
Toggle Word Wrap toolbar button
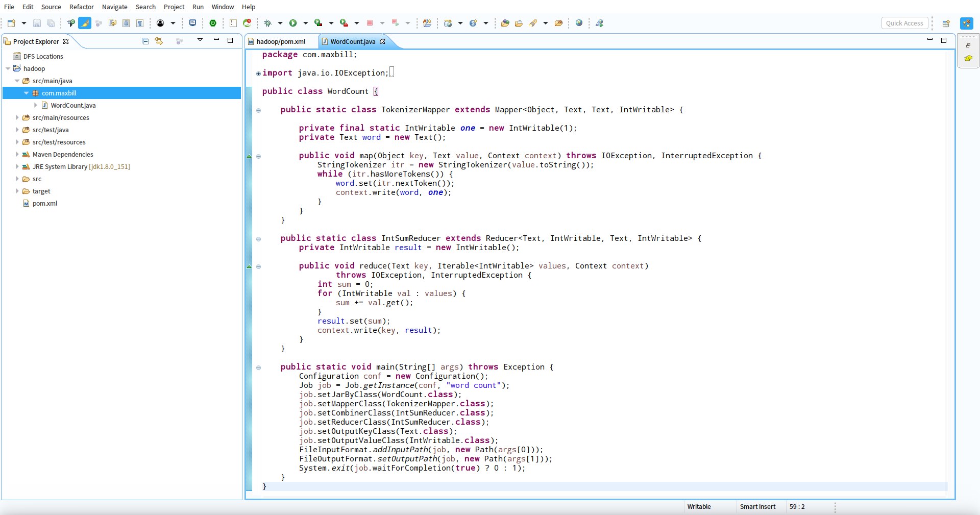(112, 23)
